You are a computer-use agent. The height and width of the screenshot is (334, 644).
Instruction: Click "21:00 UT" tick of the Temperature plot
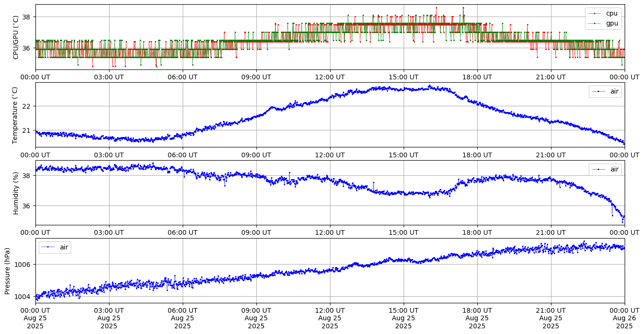tap(551, 155)
